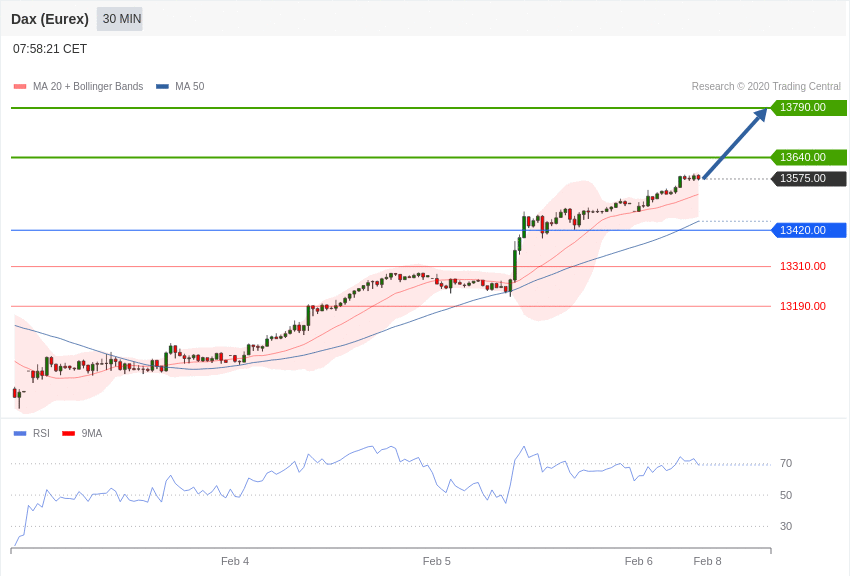Click the blue RSI legend swatch
Screen dimensions: 850x576
[20, 433]
